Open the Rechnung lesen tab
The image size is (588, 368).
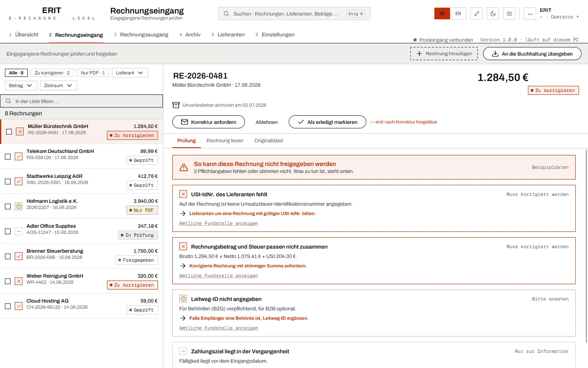(x=225, y=141)
